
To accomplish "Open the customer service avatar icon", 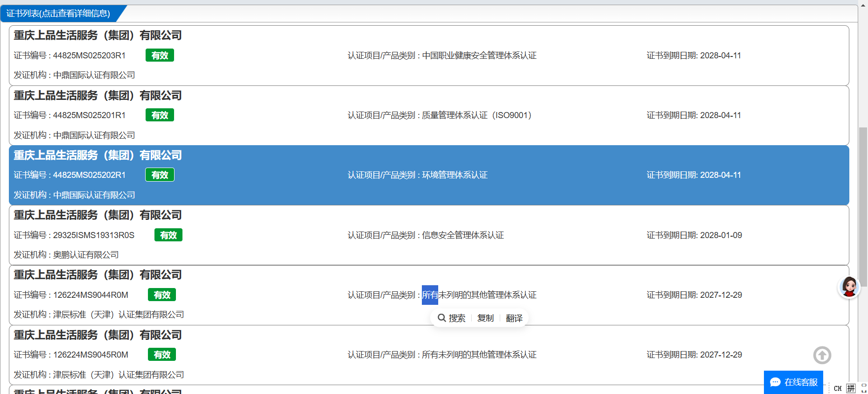I will [x=849, y=287].
